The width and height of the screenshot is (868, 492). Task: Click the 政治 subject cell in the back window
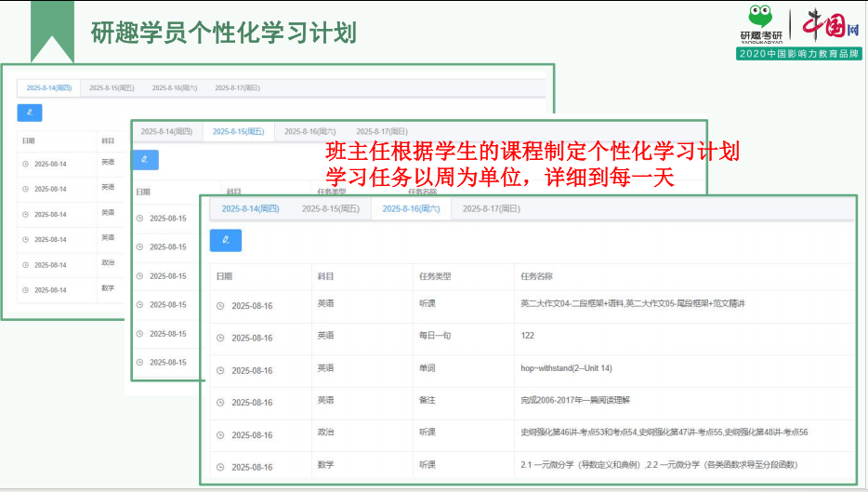click(x=108, y=262)
